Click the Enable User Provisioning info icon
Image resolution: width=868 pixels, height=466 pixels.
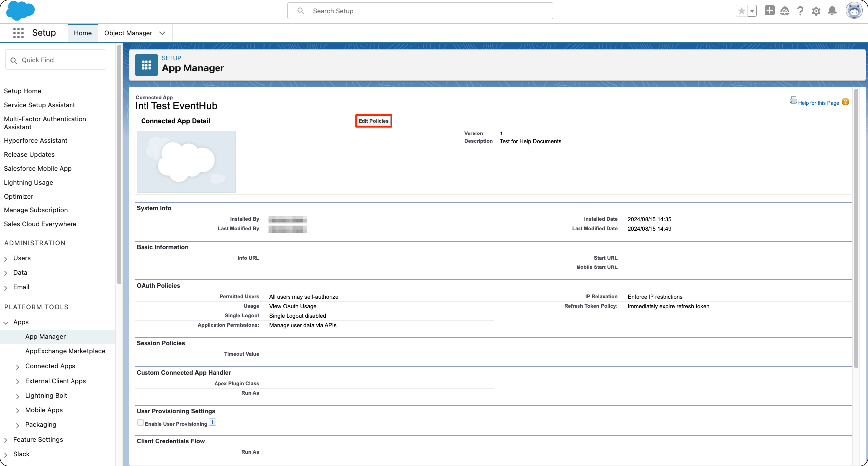[213, 422]
